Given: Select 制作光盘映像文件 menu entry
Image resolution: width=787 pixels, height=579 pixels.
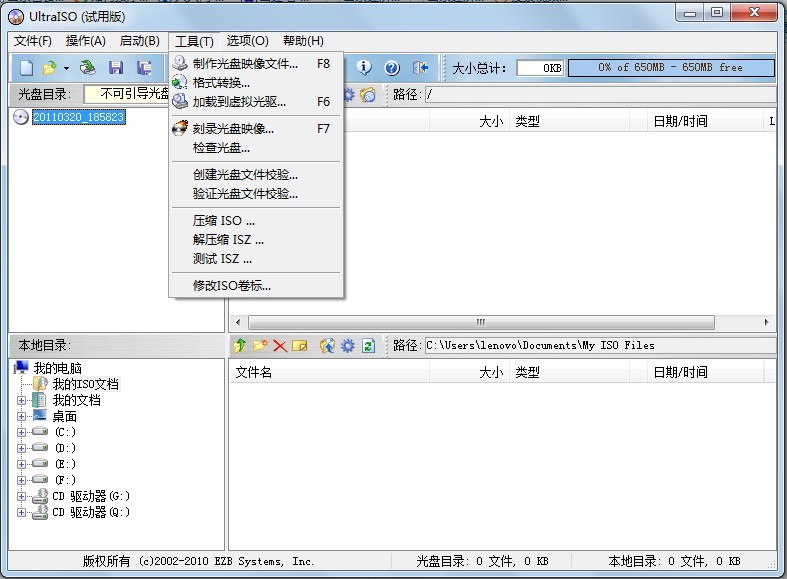Looking at the screenshot, I should click(x=245, y=64).
